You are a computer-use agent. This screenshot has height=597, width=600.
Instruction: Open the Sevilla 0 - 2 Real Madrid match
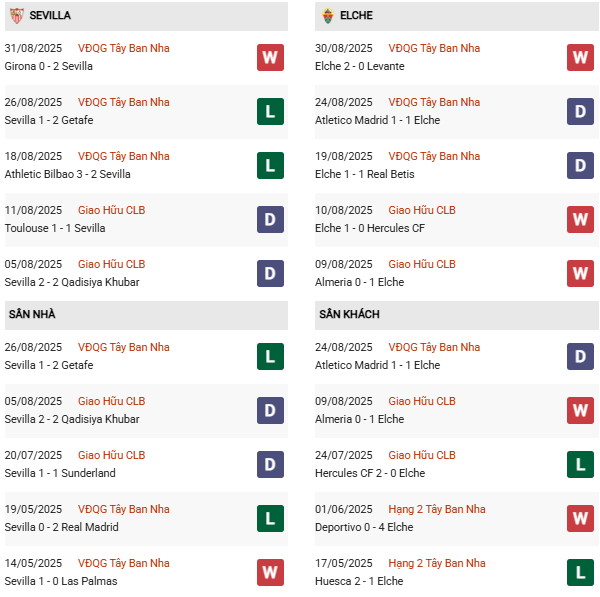point(62,527)
